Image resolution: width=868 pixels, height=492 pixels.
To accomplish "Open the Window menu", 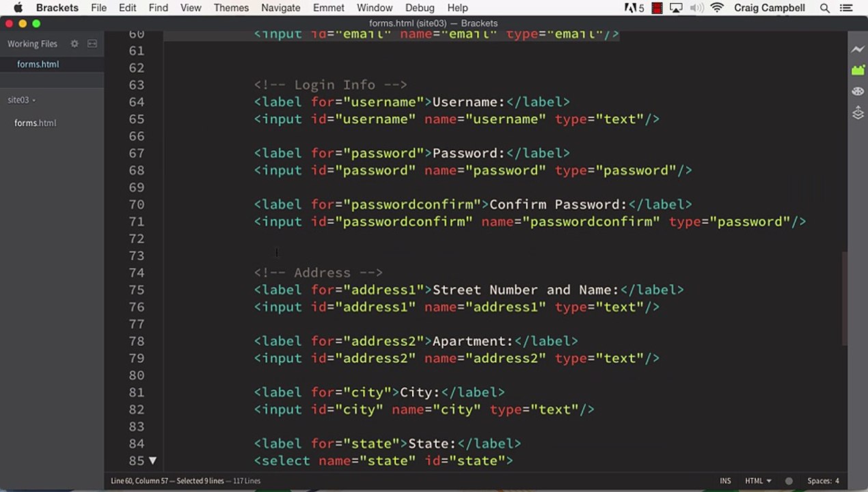I will (x=375, y=8).
